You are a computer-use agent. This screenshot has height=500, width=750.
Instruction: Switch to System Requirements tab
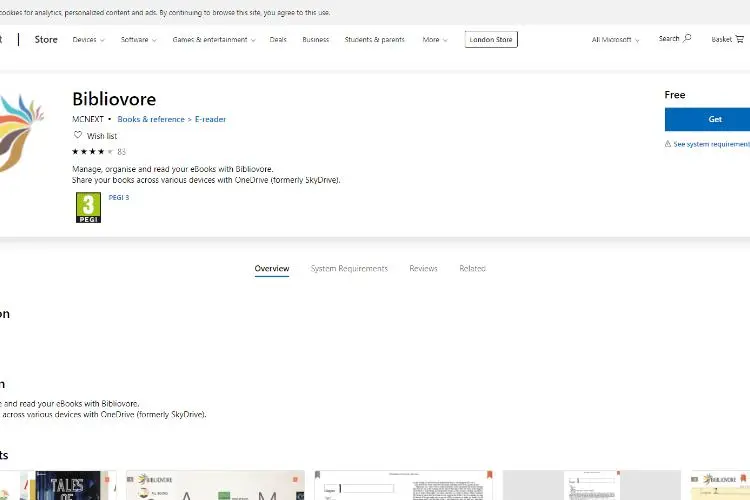[x=349, y=269]
